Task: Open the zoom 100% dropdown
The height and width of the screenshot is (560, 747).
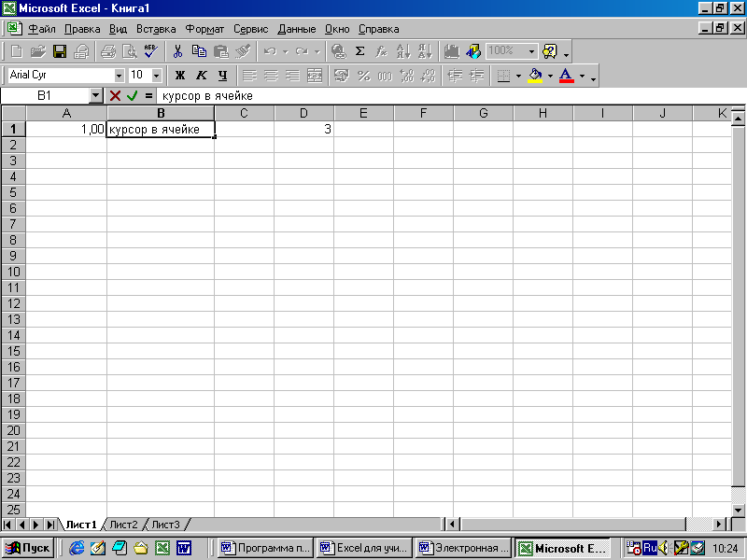Action: click(531, 51)
